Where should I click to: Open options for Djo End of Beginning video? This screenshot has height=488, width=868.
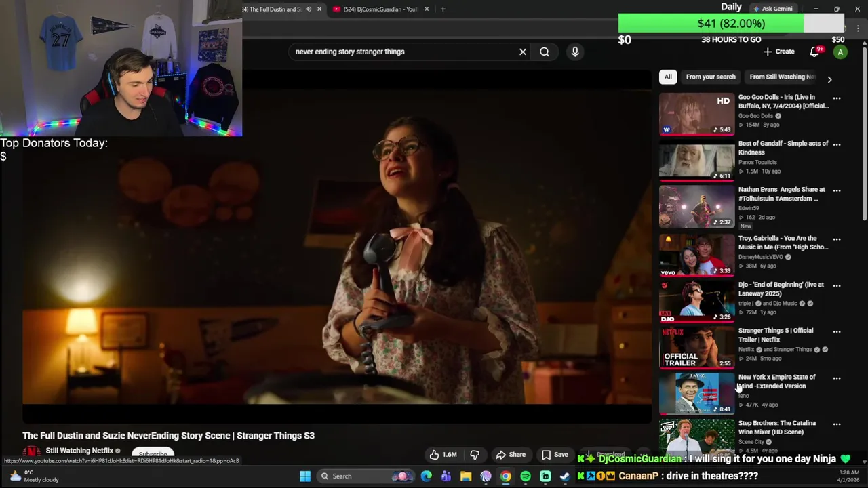[837, 285]
